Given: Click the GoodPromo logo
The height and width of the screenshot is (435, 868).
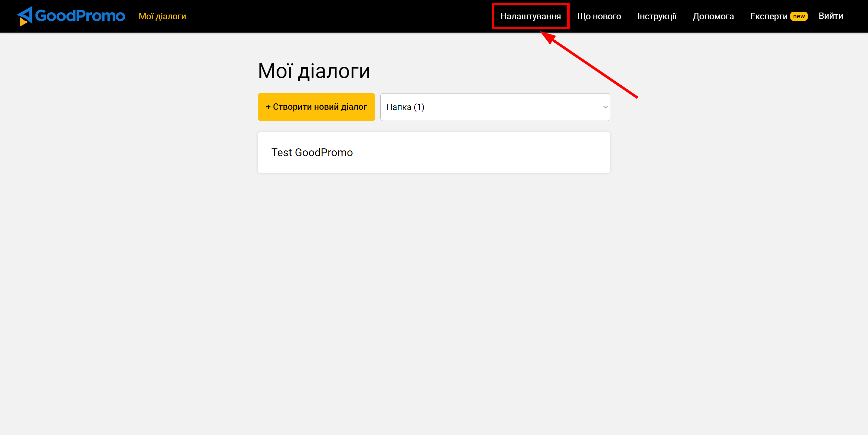Looking at the screenshot, I should coord(71,16).
